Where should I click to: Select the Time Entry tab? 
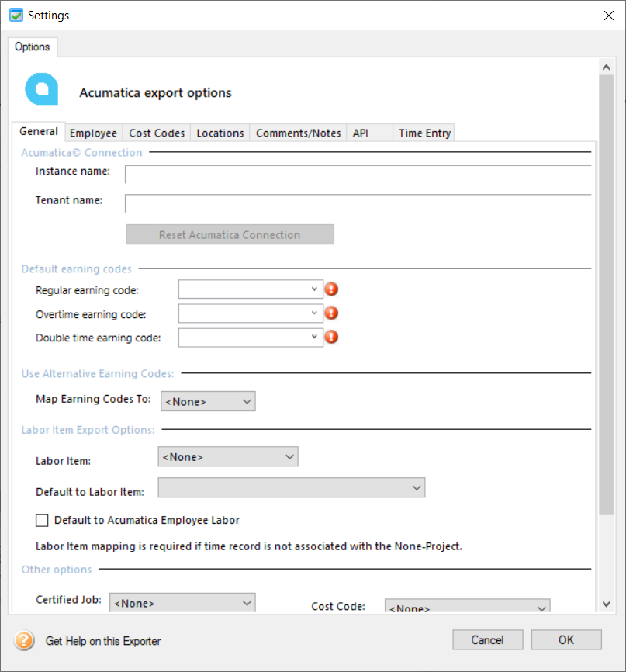(424, 133)
